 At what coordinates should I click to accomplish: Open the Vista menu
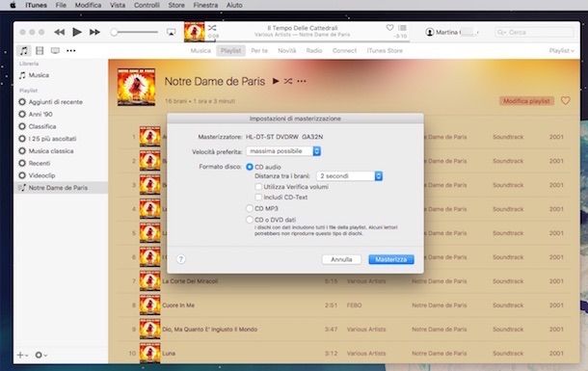(x=118, y=5)
